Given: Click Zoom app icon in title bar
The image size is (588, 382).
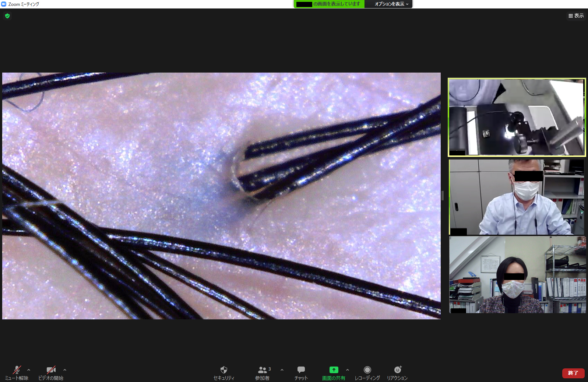Looking at the screenshot, I should 4,4.
